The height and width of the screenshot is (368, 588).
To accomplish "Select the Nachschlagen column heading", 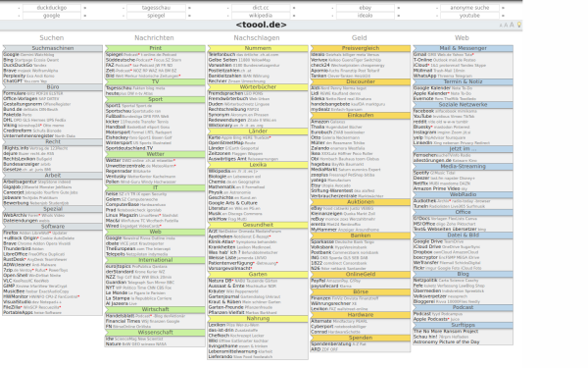I will coord(257,37).
